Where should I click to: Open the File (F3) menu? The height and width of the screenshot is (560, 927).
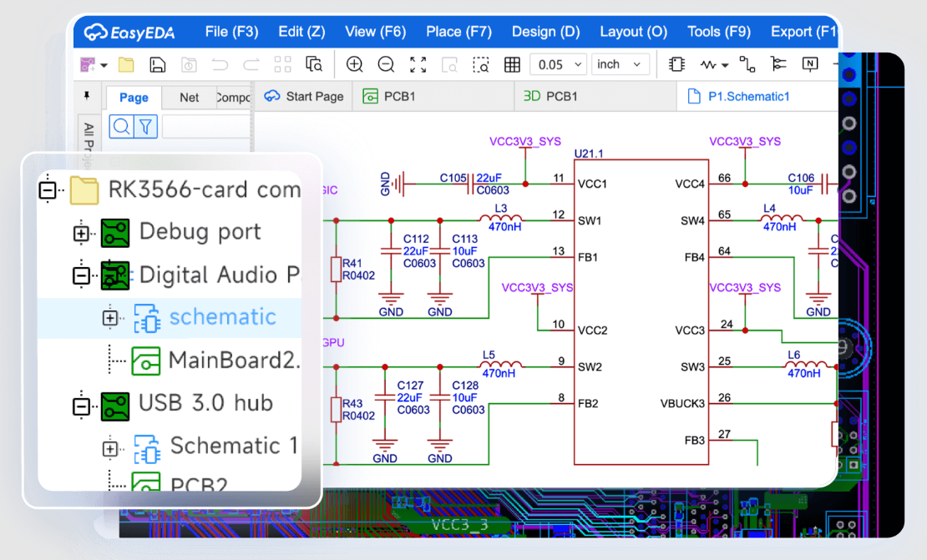tap(232, 32)
